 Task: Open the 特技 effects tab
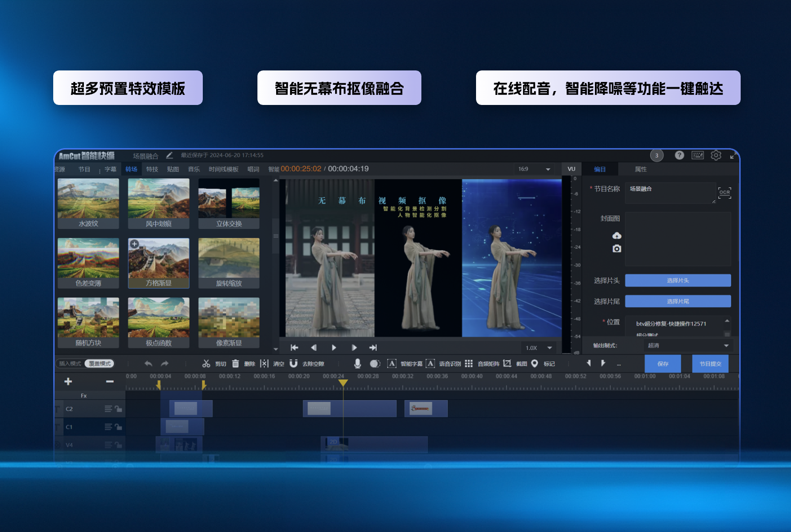tap(152, 169)
